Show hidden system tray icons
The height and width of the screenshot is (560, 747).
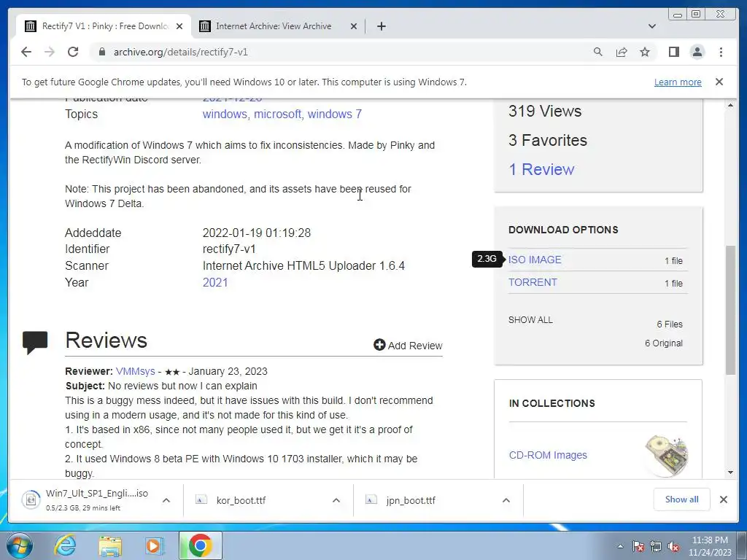click(x=620, y=547)
